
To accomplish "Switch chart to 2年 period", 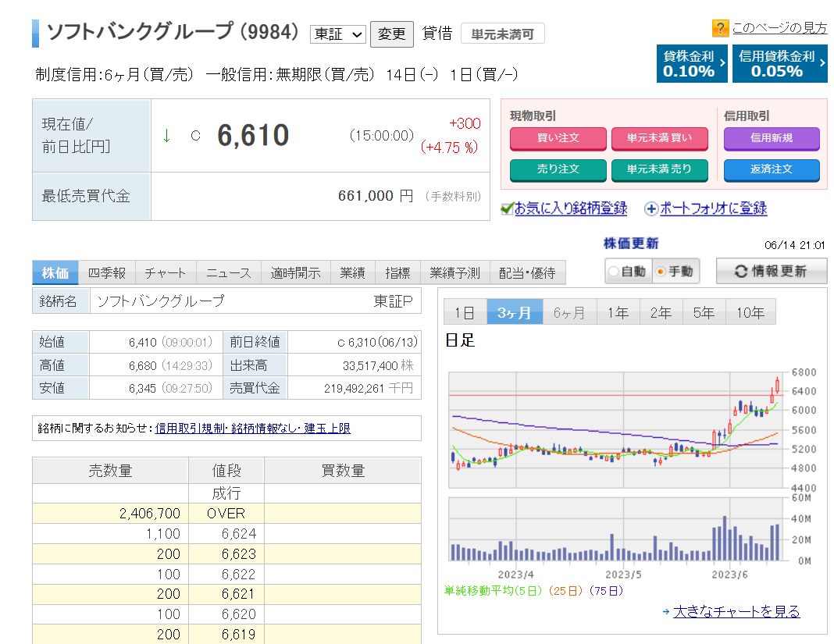I will click(x=661, y=312).
